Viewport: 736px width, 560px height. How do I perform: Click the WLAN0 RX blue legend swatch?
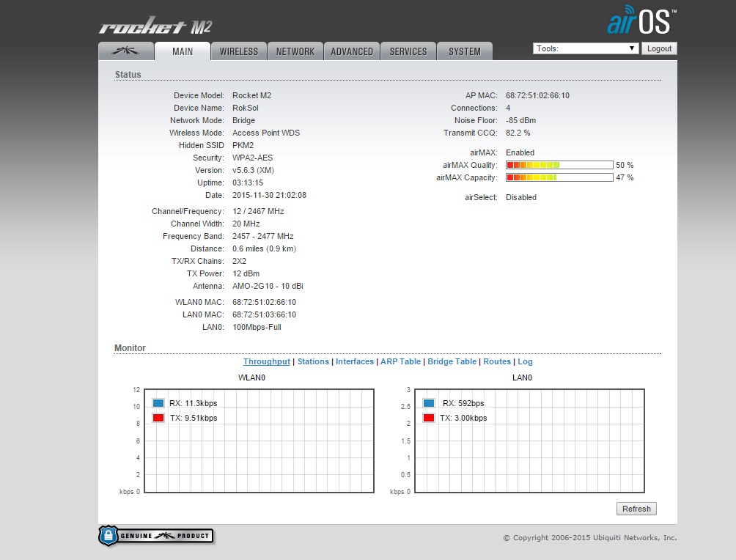click(158, 402)
